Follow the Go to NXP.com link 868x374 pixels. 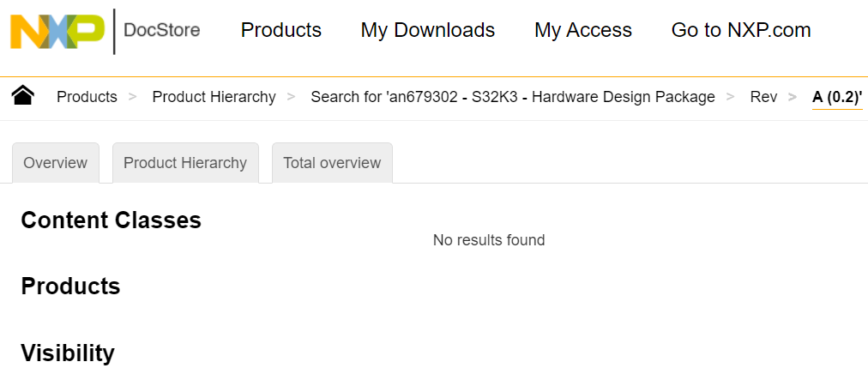(x=741, y=31)
